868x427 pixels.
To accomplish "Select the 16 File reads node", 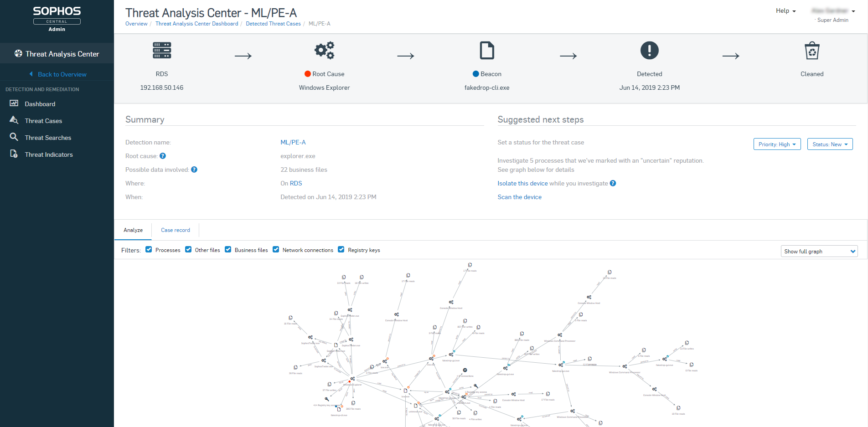I will tap(290, 318).
